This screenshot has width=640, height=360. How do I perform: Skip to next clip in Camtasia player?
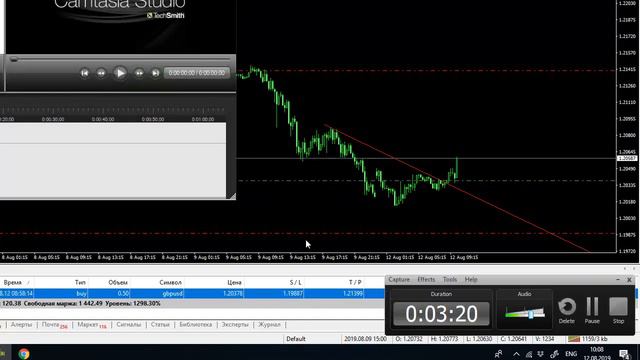pyautogui.click(x=156, y=73)
